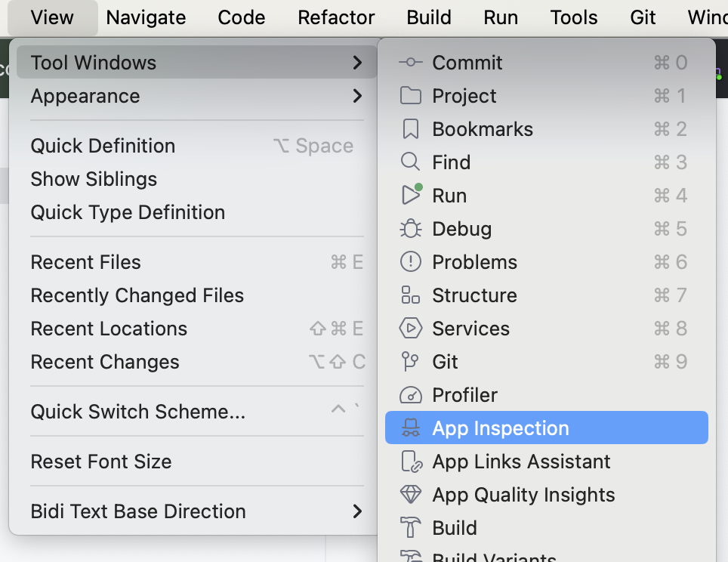Viewport: 728px width, 562px height.
Task: Open the Bookmarks tool window icon
Action: (410, 129)
